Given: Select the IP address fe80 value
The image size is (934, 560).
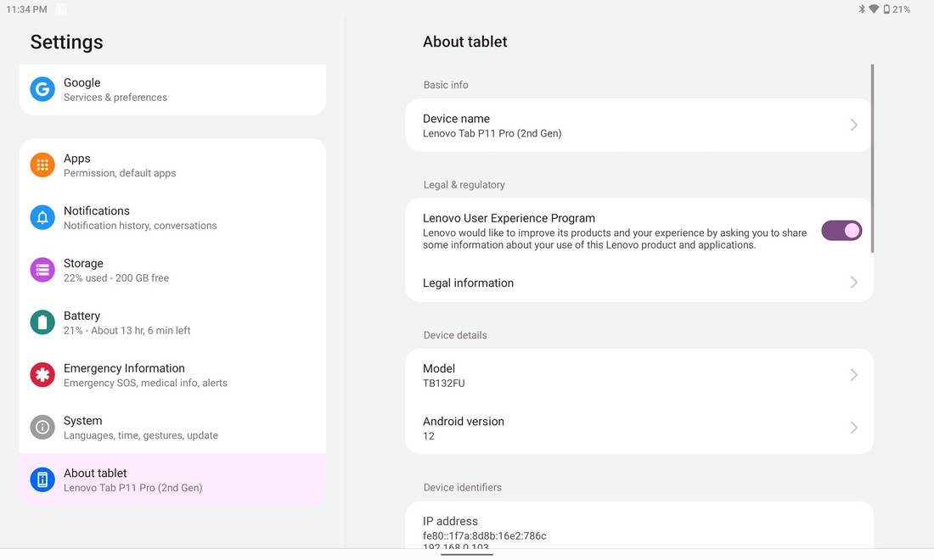Looking at the screenshot, I should point(484,535).
